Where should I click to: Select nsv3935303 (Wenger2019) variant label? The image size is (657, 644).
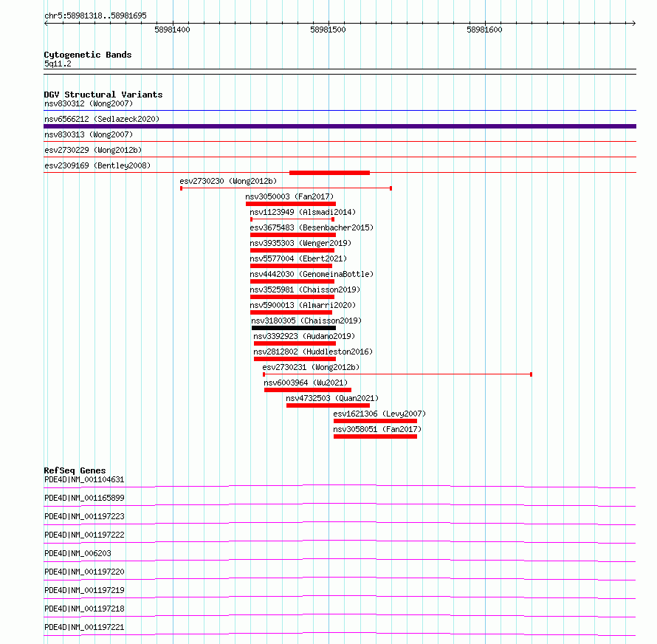click(x=300, y=243)
